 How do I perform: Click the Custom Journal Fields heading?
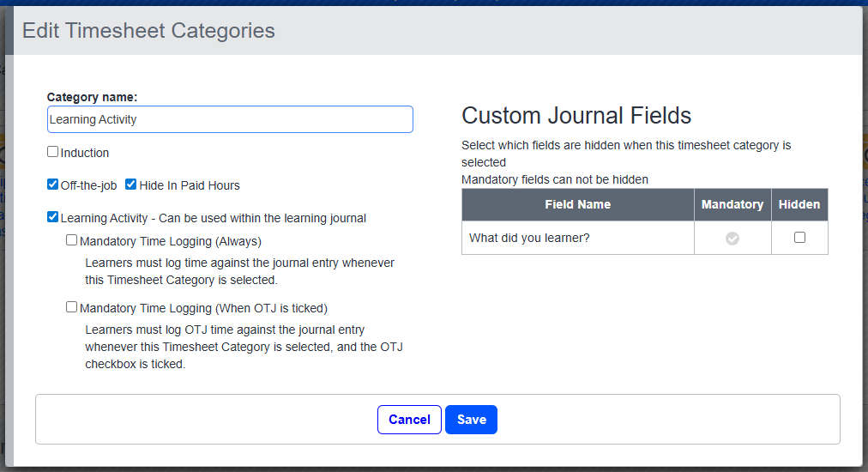[576, 116]
